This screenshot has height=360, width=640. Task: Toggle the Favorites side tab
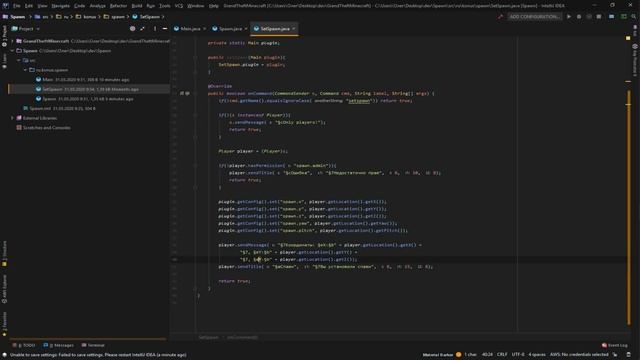pos(4,324)
